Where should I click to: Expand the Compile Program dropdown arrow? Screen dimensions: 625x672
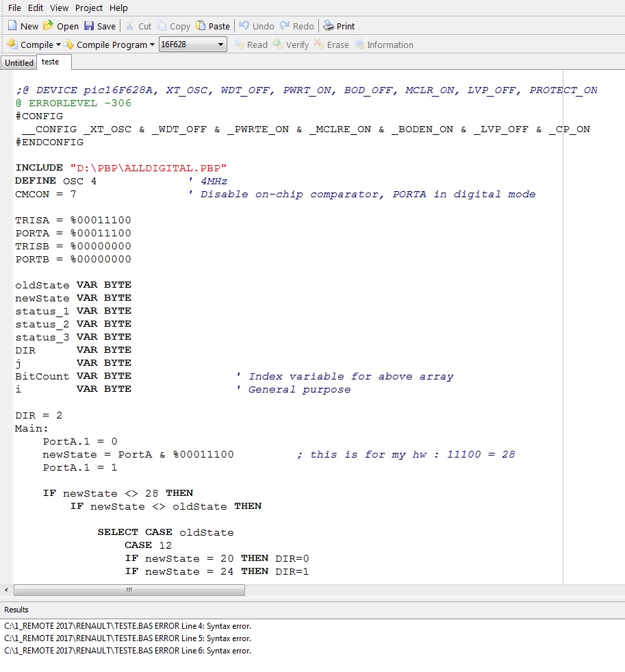click(x=152, y=45)
